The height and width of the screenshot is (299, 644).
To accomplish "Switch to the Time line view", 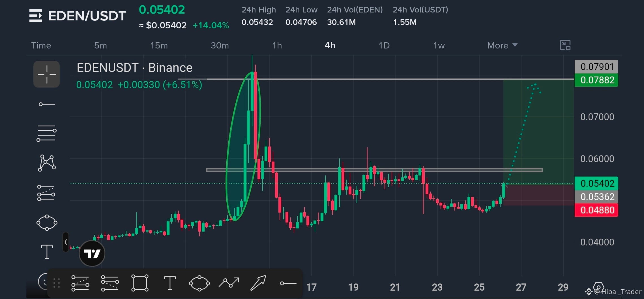I will pos(41,45).
